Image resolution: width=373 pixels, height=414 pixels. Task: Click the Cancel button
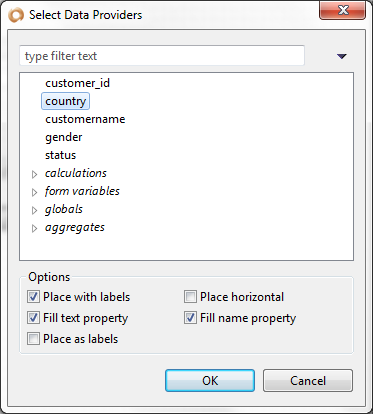point(308,380)
